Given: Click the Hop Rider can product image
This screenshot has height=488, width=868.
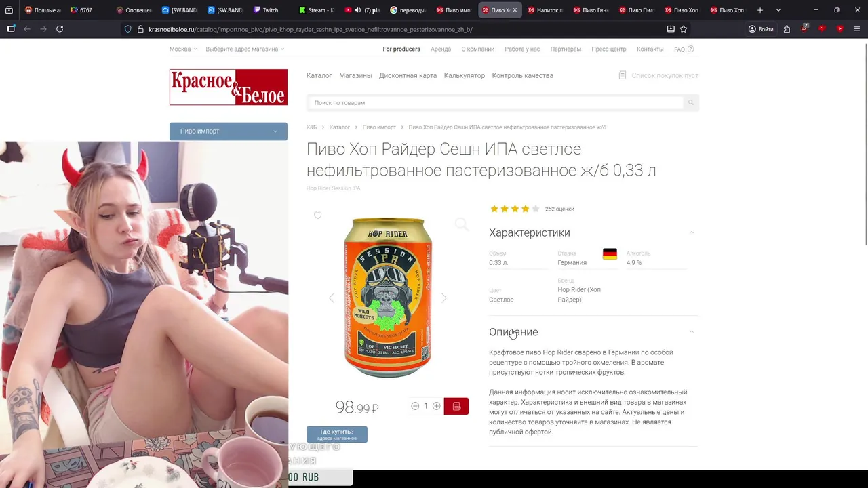Looking at the screenshot, I should 388,298.
